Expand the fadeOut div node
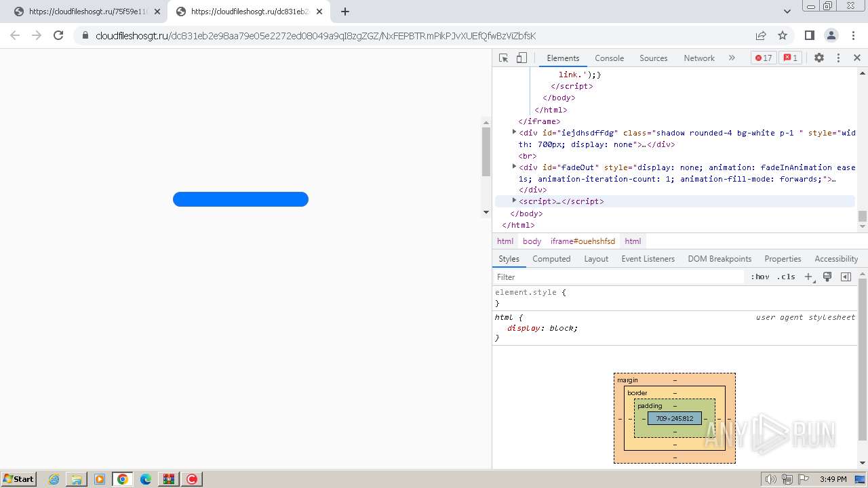 514,166
